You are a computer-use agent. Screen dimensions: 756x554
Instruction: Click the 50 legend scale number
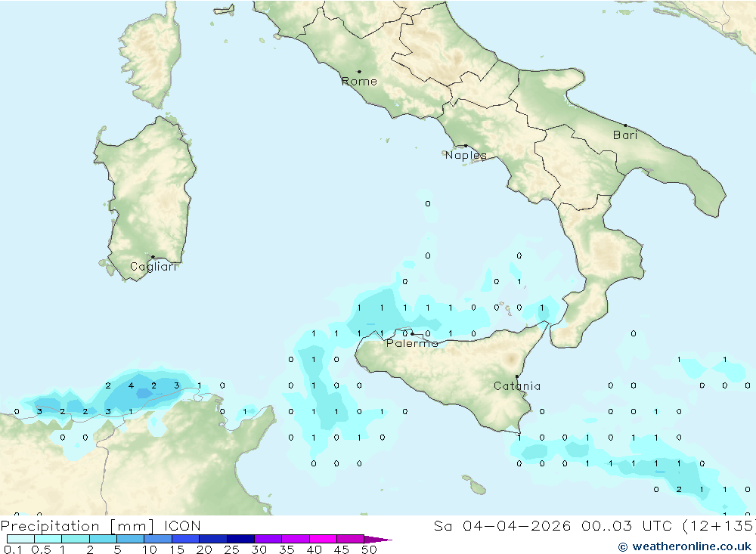[x=370, y=549]
